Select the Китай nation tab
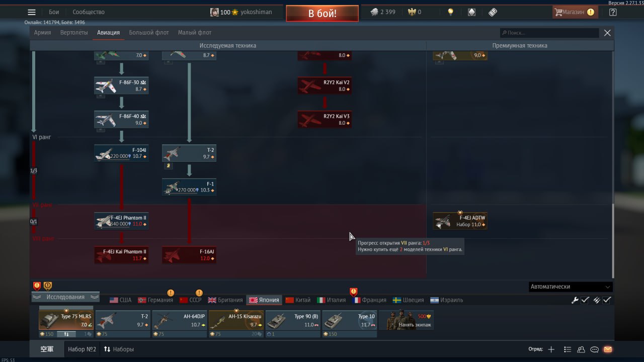Image resolution: width=644 pixels, height=362 pixels. pos(298,300)
